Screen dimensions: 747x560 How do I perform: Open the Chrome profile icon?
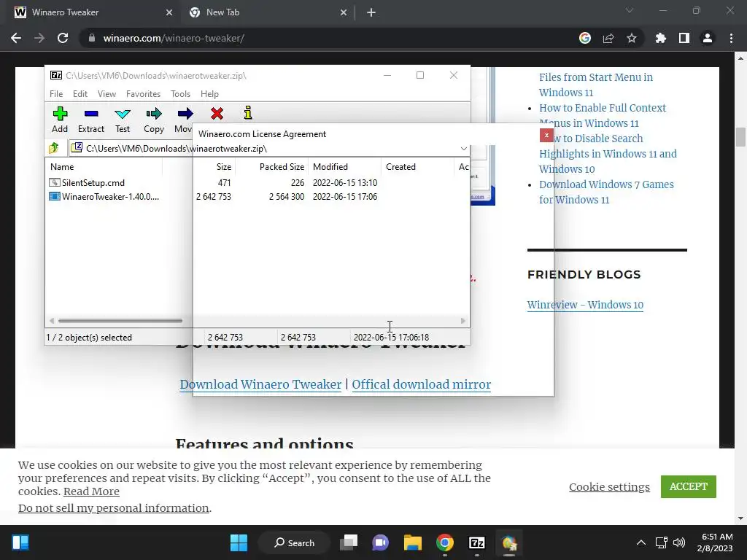(708, 38)
